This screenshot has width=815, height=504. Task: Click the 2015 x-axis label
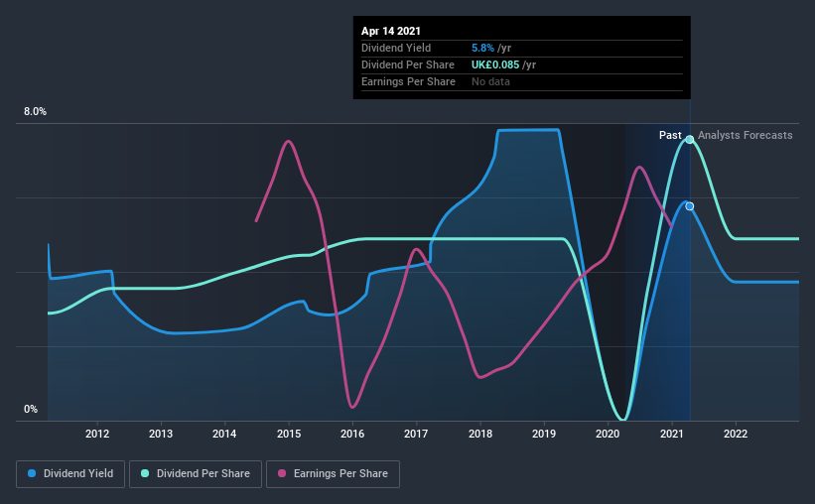(289, 434)
